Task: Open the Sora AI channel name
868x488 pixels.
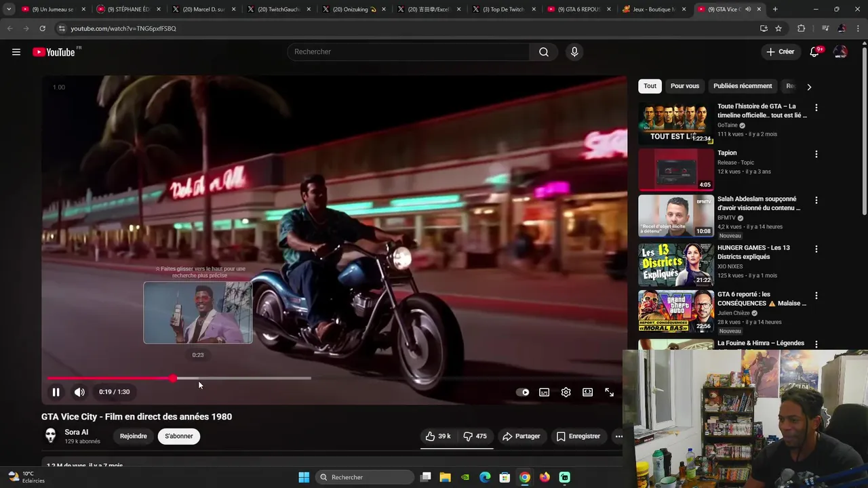Action: tap(76, 432)
